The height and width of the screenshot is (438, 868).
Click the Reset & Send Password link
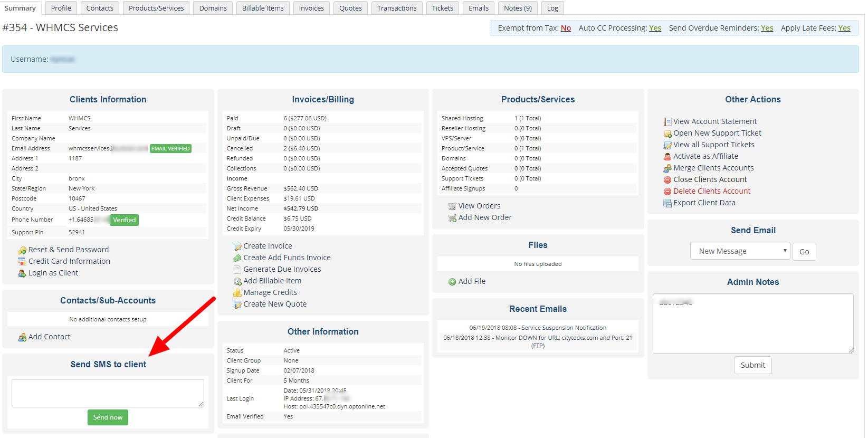click(69, 250)
